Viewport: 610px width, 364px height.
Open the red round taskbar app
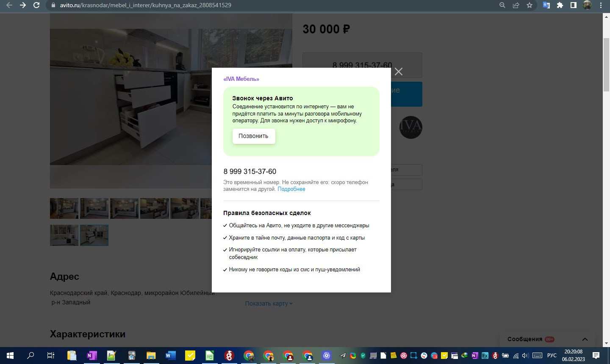tap(229, 356)
